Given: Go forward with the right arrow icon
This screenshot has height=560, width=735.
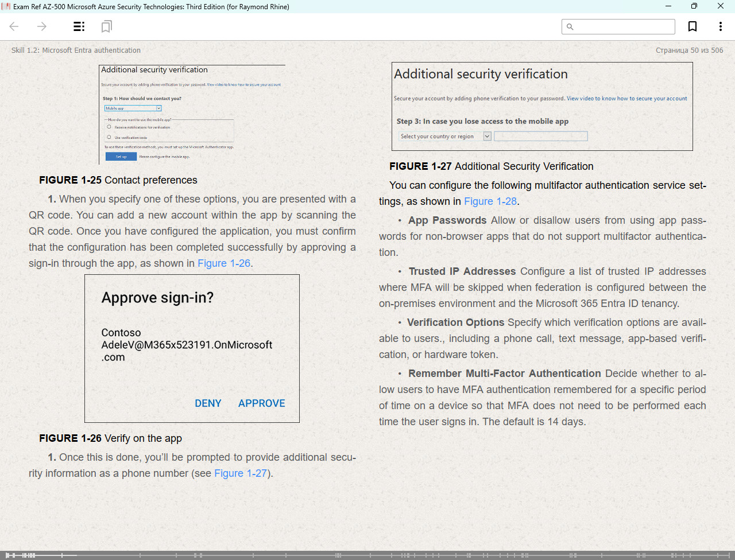Looking at the screenshot, I should tap(42, 26).
